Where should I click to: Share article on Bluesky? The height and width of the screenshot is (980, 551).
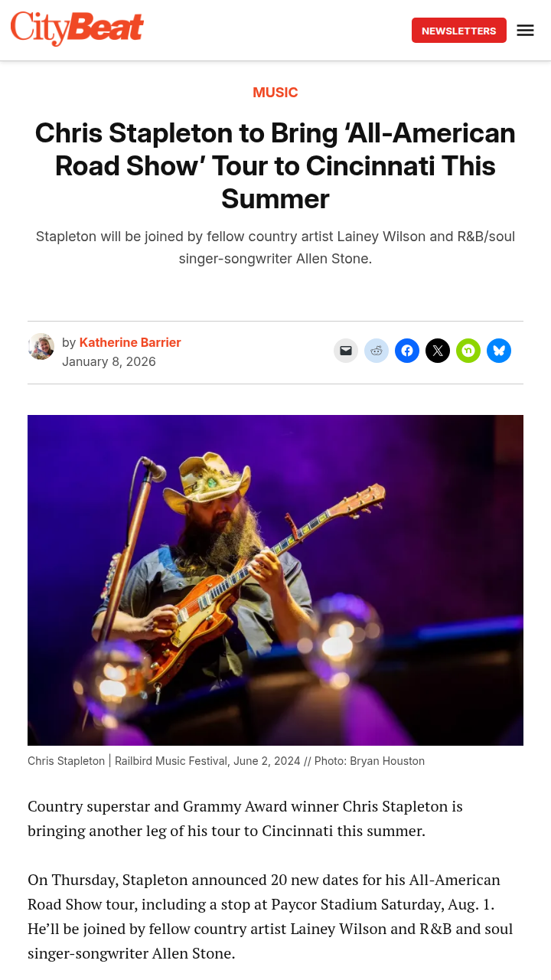pos(499,351)
